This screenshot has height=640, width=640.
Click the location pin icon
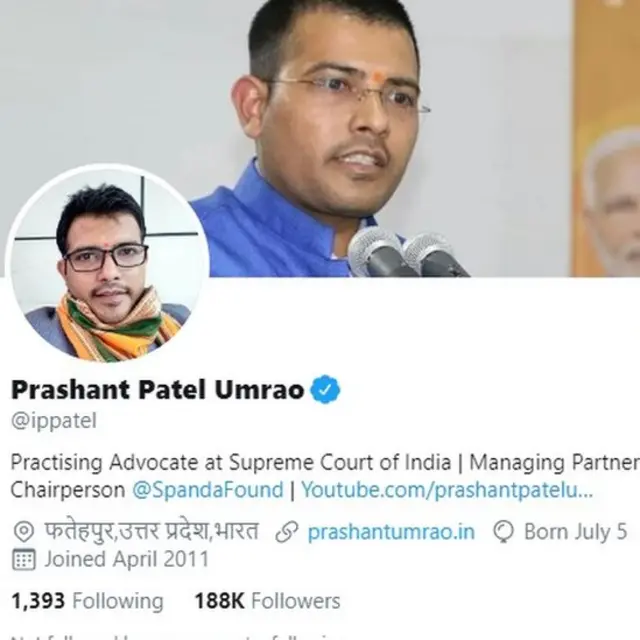23,532
